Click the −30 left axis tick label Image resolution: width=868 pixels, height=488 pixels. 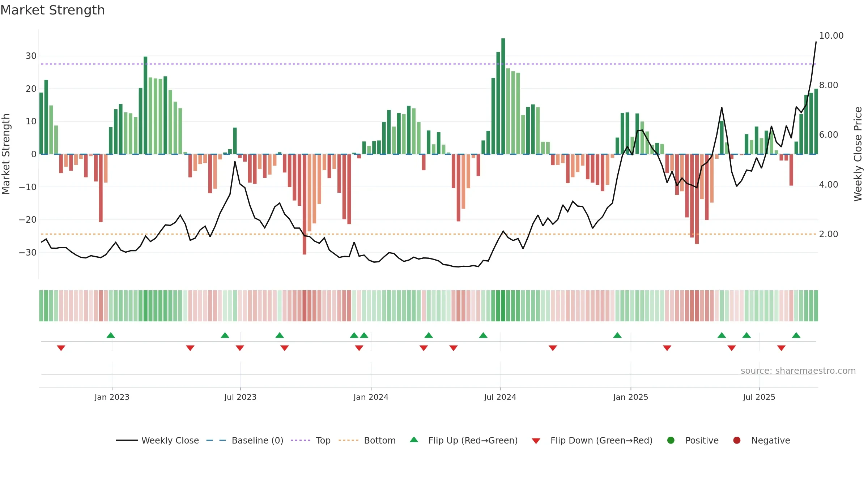click(28, 252)
